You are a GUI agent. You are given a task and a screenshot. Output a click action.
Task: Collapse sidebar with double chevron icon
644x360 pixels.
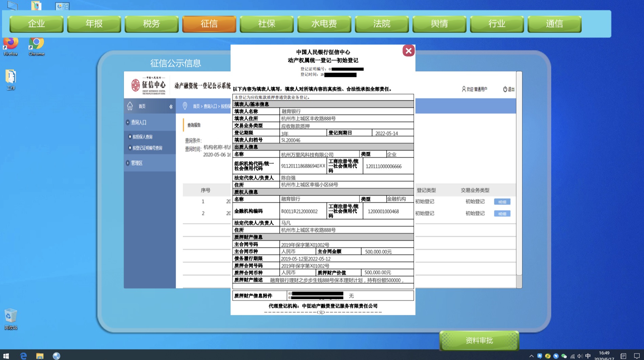(x=171, y=107)
